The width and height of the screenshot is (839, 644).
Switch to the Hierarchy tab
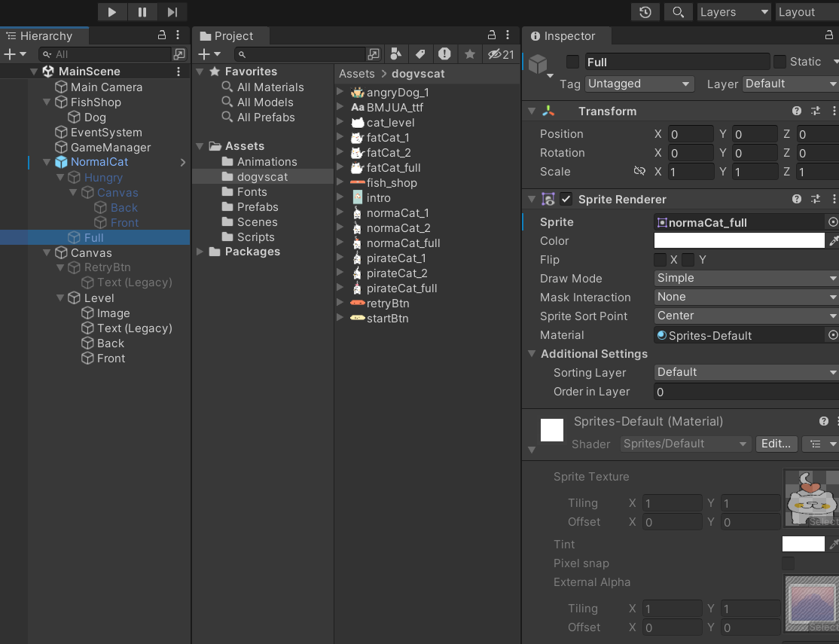click(x=44, y=36)
